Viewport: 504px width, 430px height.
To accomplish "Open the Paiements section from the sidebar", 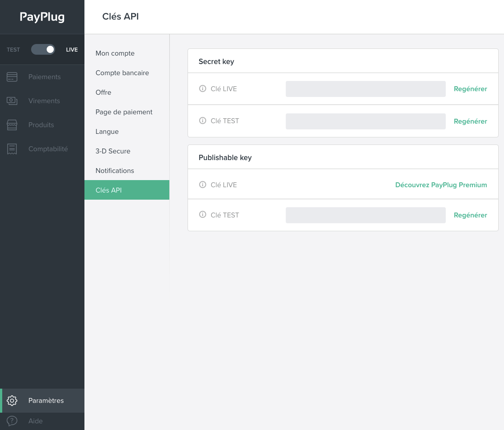I will coord(12,76).
